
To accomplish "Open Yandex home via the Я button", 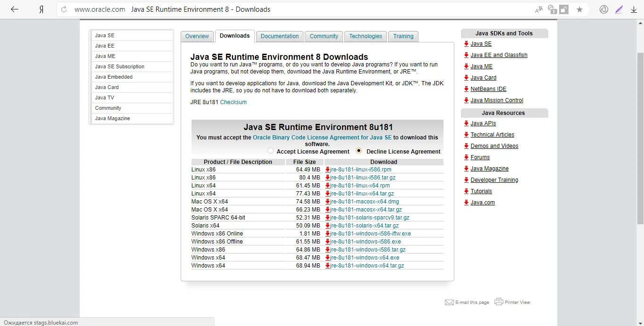I will 41,9.
